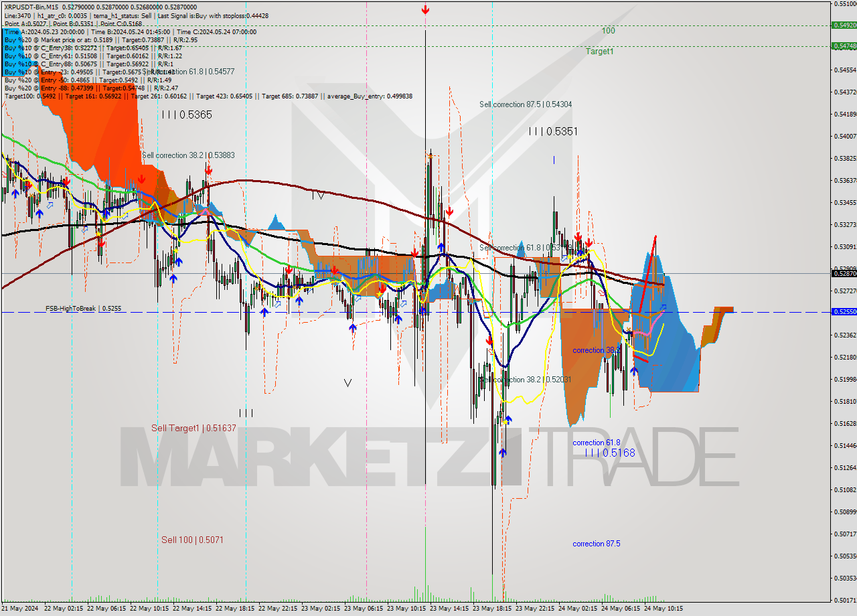
Task: Click the 'Buy %10 @ C_Entry61: 0.51508' line
Action: (x=93, y=56)
